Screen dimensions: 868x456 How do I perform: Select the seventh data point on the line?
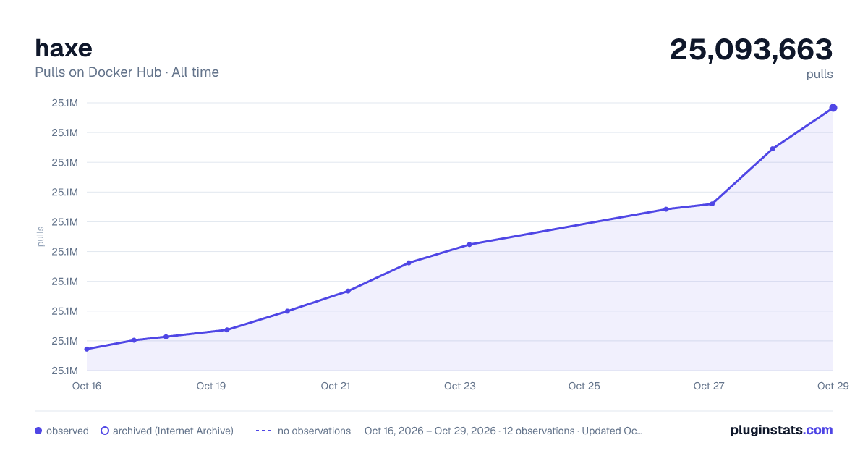click(409, 263)
